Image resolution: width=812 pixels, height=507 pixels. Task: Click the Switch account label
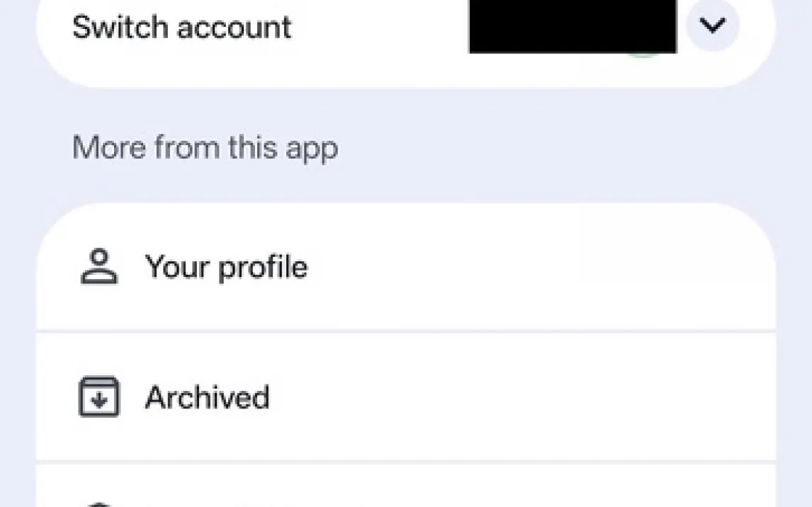click(x=181, y=28)
